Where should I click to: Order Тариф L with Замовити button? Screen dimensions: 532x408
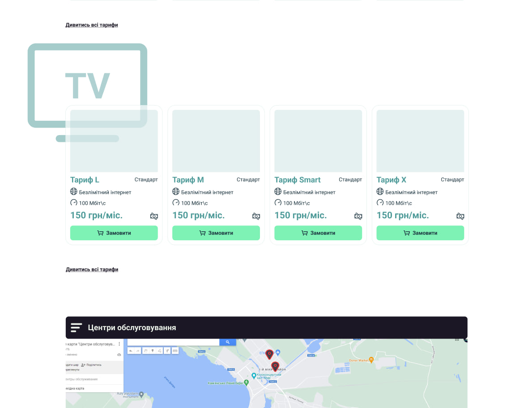[x=114, y=233]
